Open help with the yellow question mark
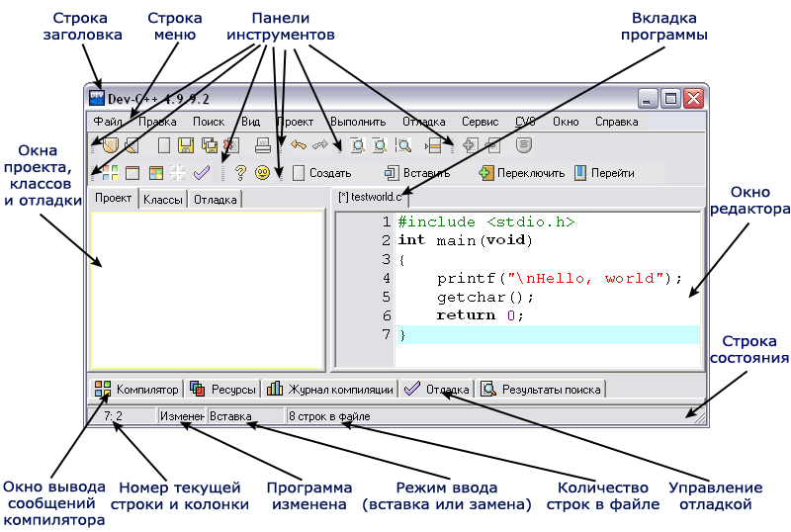 (x=240, y=173)
